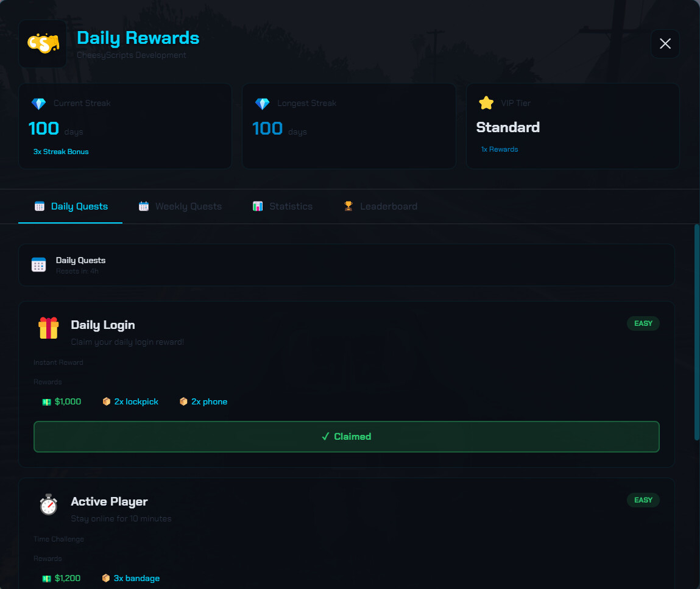Click the '2x phone' reward text
This screenshot has width=700, height=589.
(210, 401)
